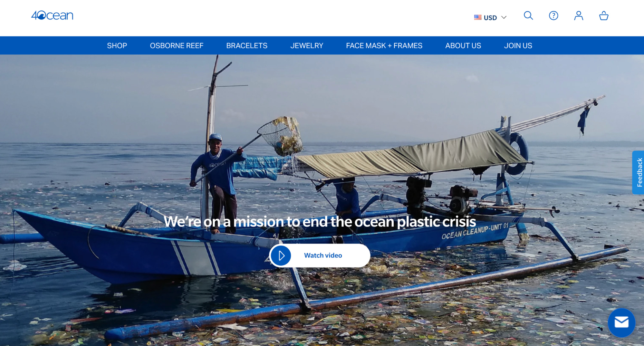Image resolution: width=644 pixels, height=346 pixels.
Task: Click the 4ocean logo
Action: (x=52, y=15)
